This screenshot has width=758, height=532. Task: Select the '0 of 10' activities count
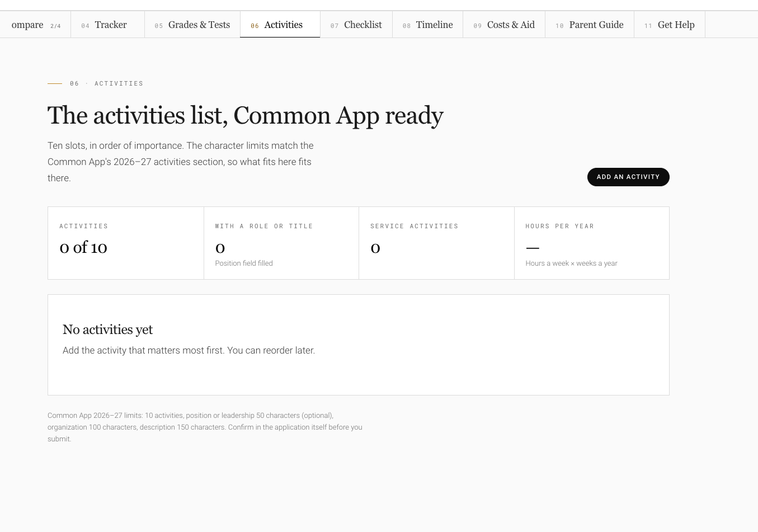pos(83,247)
